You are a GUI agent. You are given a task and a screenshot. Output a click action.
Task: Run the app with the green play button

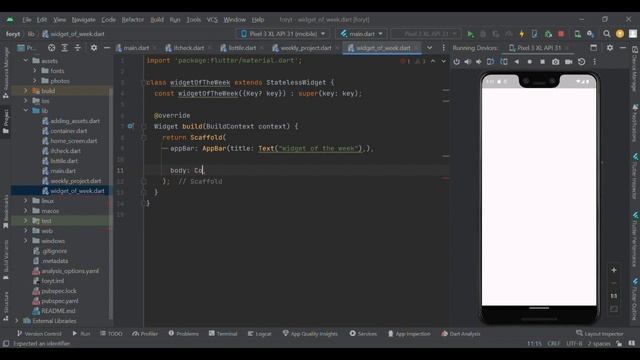tap(470, 34)
